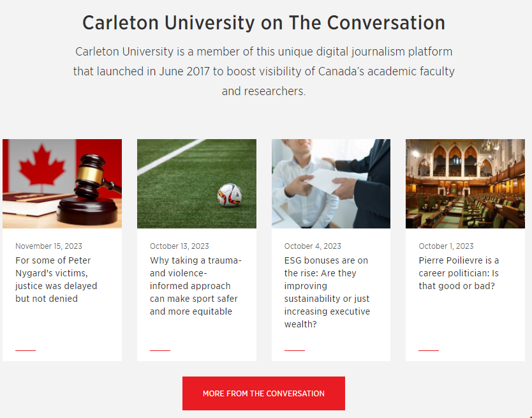Click the October 13, 2023 date label

179,246
